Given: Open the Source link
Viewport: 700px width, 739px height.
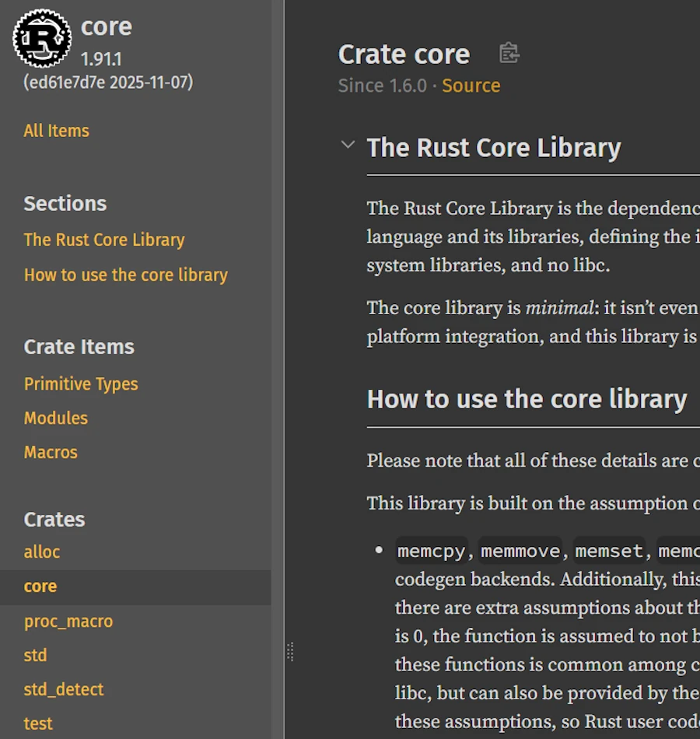Looking at the screenshot, I should (471, 86).
